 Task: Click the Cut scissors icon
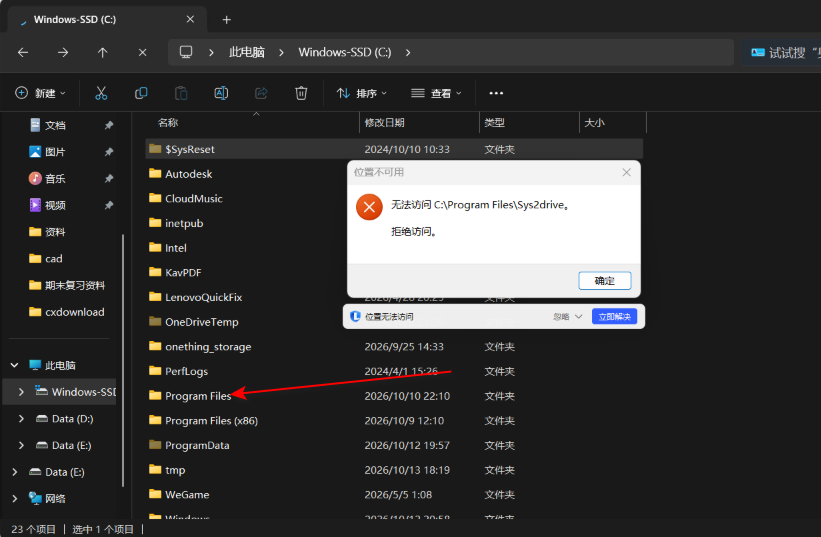coord(101,93)
